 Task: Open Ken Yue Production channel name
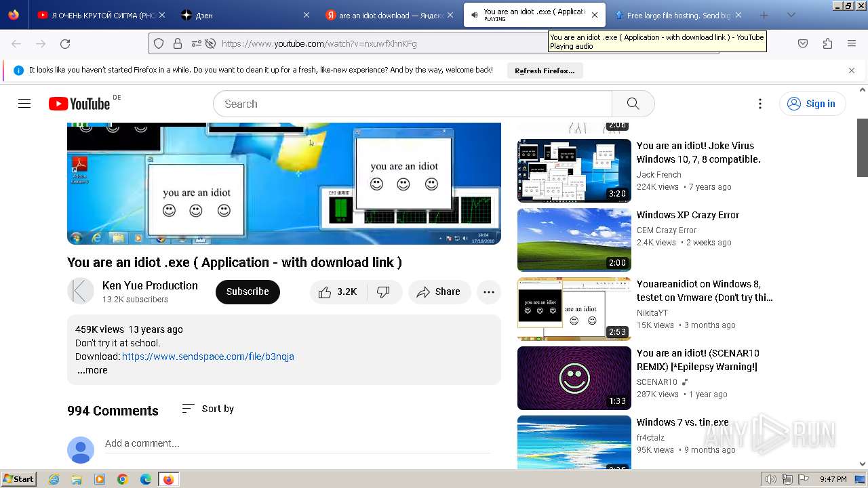tap(150, 285)
